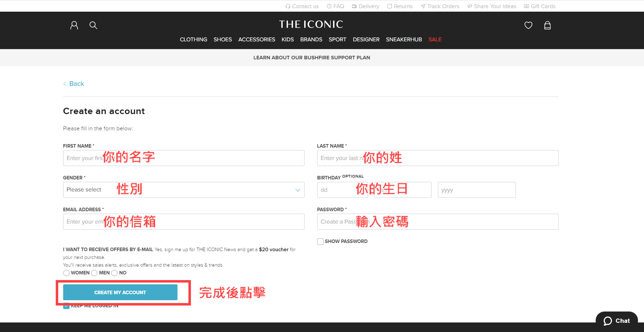Open the Chat bubble widget
The height and width of the screenshot is (332, 644).
click(x=616, y=321)
